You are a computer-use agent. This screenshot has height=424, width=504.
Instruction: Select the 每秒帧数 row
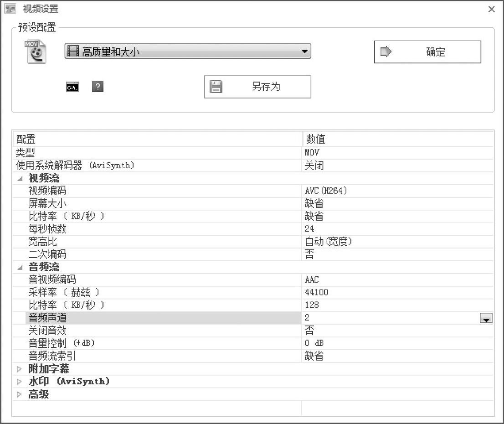(253, 229)
